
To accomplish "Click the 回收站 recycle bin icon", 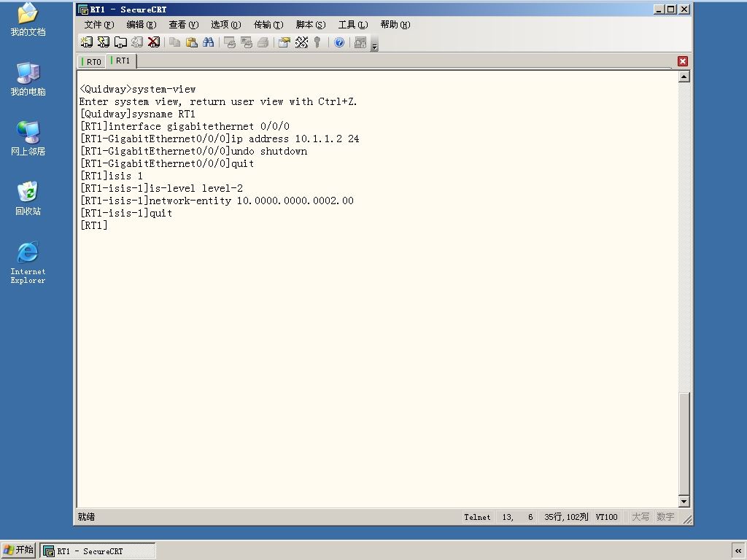I will coord(28,198).
